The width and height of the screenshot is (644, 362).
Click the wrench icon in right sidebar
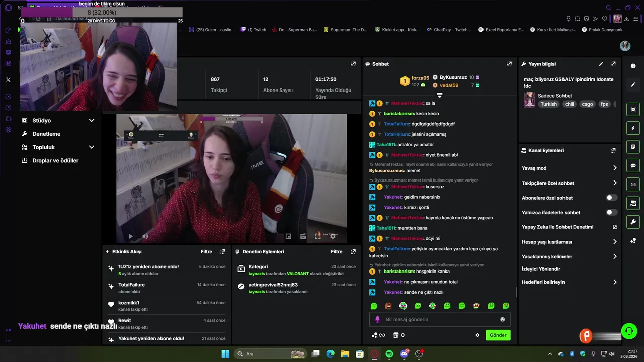click(633, 222)
